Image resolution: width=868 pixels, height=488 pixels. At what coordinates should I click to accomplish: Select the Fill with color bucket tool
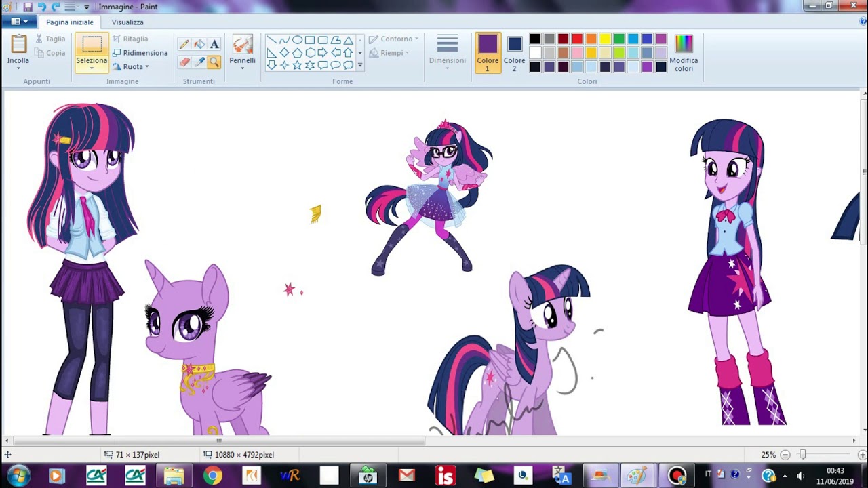pyautogui.click(x=199, y=44)
